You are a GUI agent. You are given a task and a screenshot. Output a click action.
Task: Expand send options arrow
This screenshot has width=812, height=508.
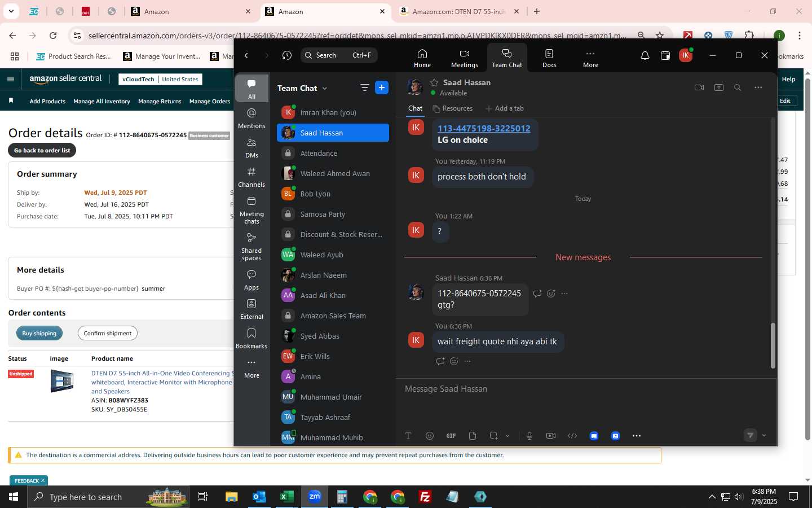(x=764, y=435)
